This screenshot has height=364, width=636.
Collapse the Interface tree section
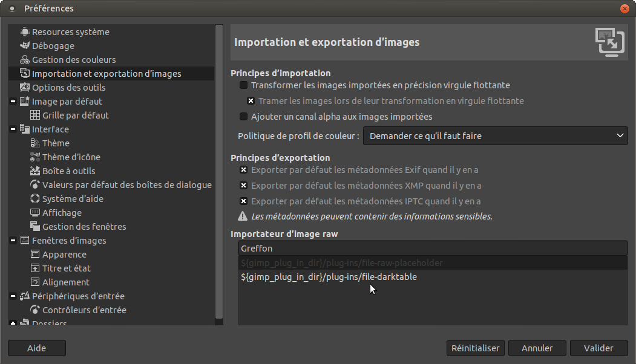point(13,129)
